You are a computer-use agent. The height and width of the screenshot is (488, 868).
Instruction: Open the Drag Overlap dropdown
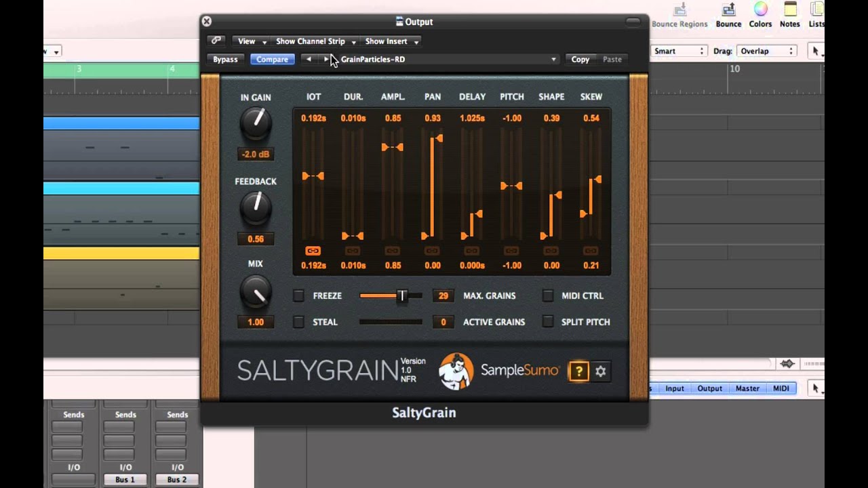[x=766, y=51]
